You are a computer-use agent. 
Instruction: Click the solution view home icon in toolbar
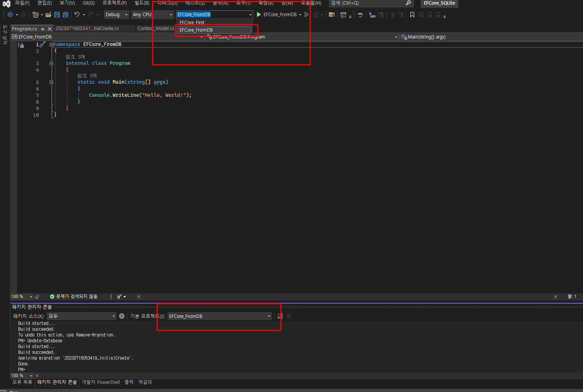pyautogui.click(x=343, y=15)
